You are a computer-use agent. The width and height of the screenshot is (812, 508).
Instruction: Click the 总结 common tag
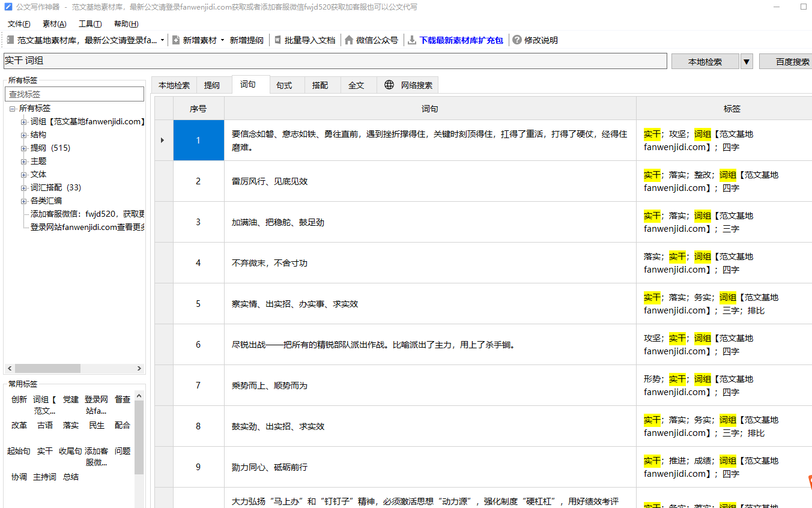(71, 477)
